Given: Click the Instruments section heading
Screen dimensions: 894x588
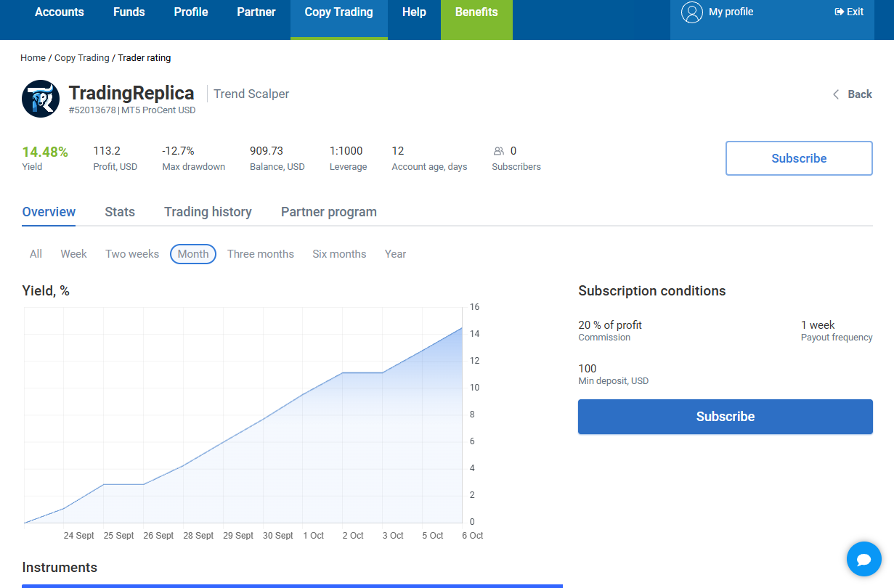Looking at the screenshot, I should coord(60,568).
